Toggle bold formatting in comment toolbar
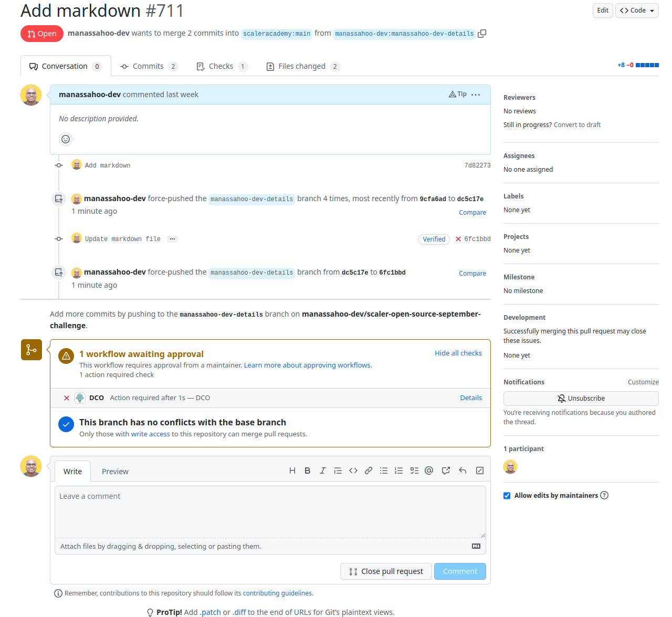 pos(307,470)
